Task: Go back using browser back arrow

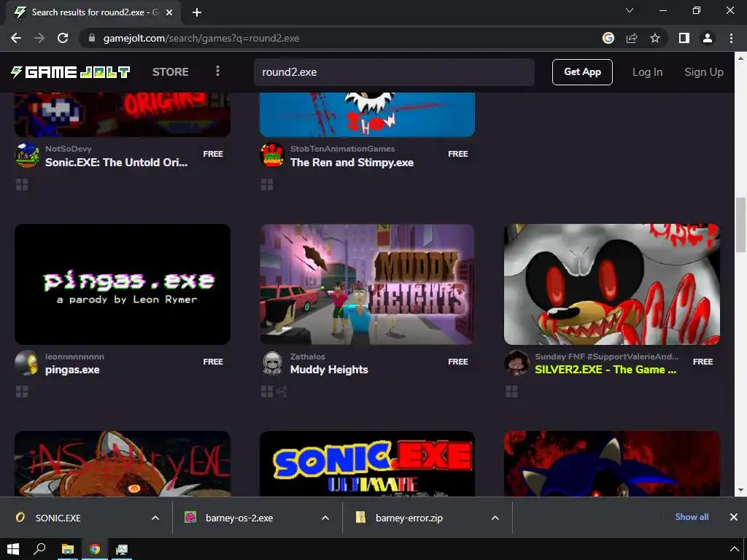Action: 16,38
